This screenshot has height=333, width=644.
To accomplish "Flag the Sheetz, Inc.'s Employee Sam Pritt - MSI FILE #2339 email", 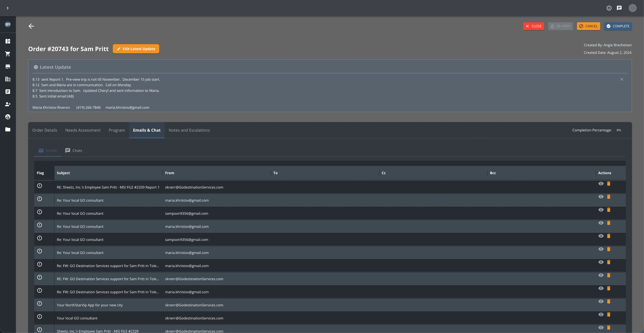I will 40,329.
